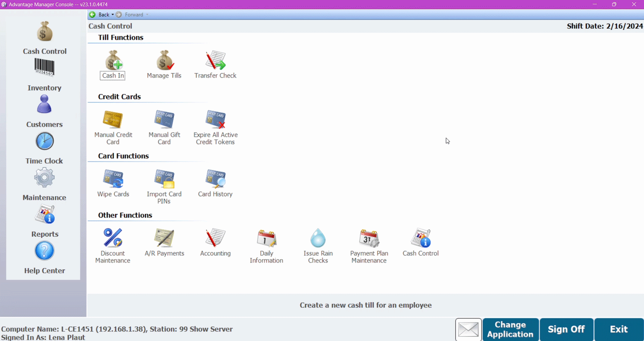
Task: Click the Shift Date 2/16/2024 text
Action: (605, 26)
